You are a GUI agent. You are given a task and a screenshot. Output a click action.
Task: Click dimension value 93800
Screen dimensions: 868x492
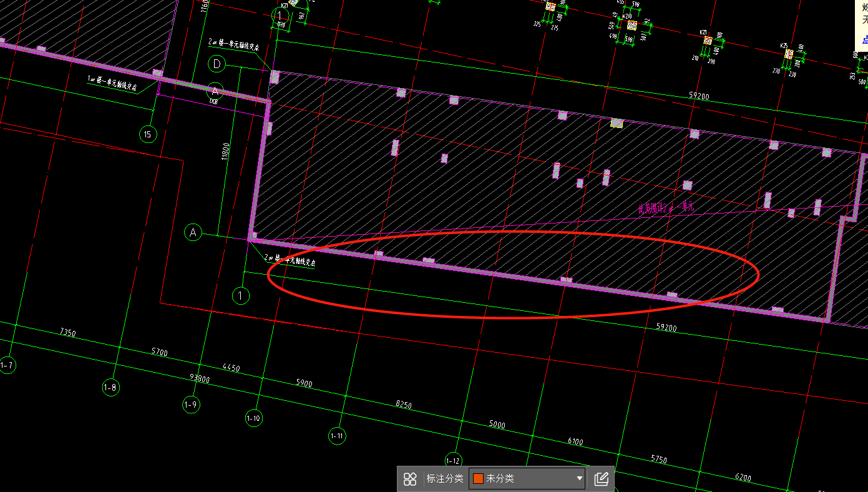coord(200,378)
